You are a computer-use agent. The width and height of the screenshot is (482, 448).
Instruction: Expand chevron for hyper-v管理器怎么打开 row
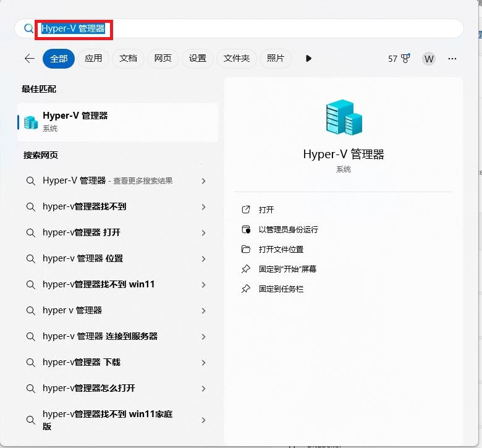203,389
